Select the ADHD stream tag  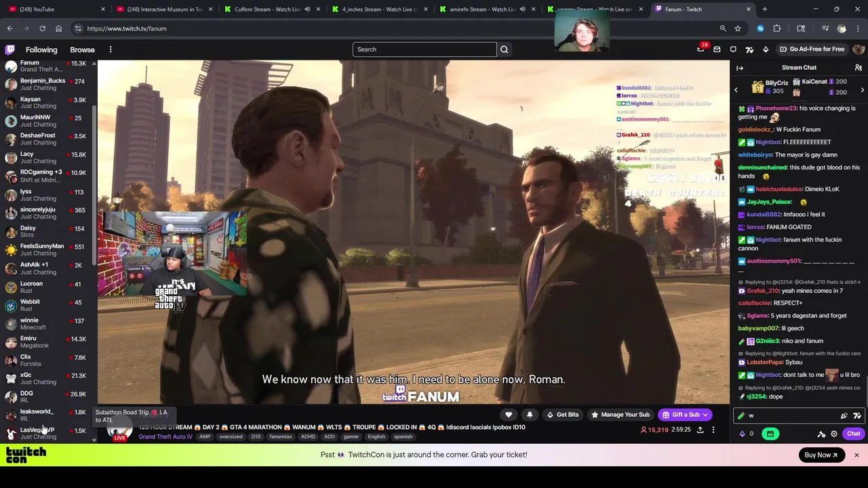[308, 436]
